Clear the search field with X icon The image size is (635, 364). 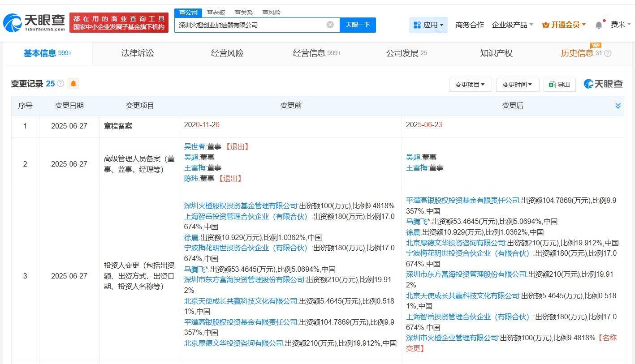pos(330,25)
